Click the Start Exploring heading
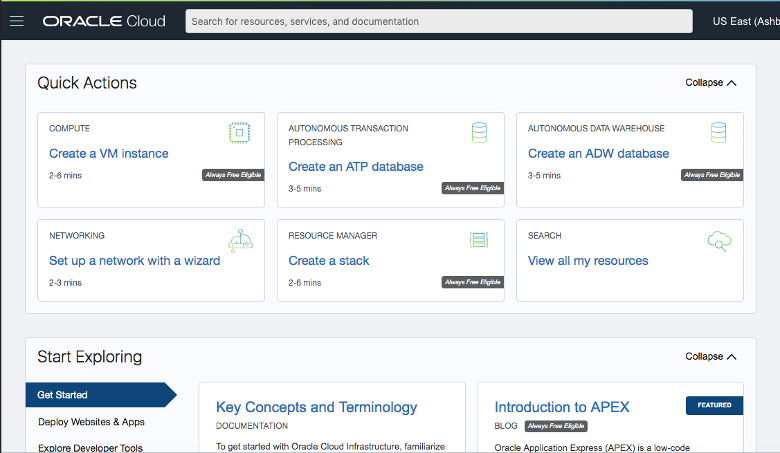 pyautogui.click(x=90, y=357)
